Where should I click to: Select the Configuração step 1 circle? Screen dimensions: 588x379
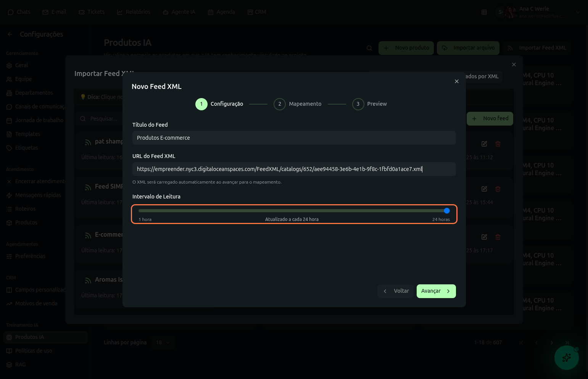201,104
